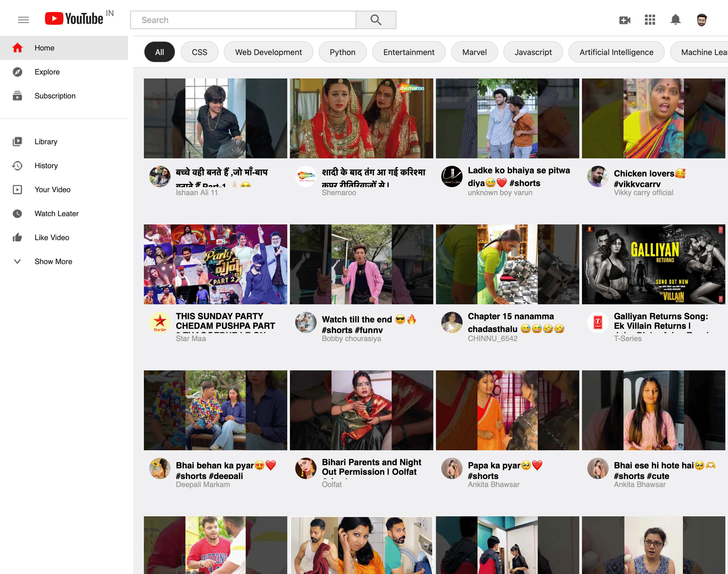Select the Web Development chip
The height and width of the screenshot is (574, 728).
click(268, 52)
